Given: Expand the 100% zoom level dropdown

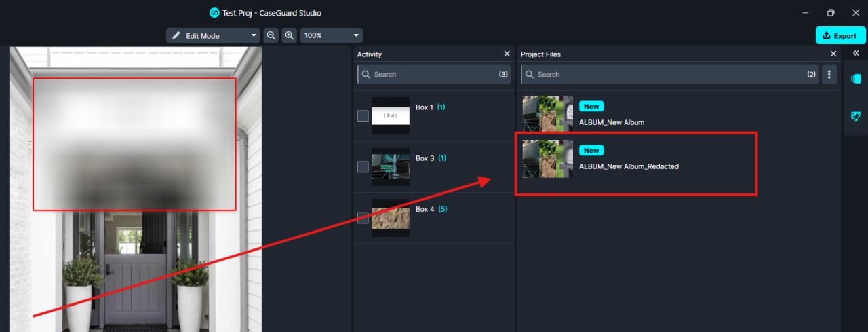Looking at the screenshot, I should (331, 35).
